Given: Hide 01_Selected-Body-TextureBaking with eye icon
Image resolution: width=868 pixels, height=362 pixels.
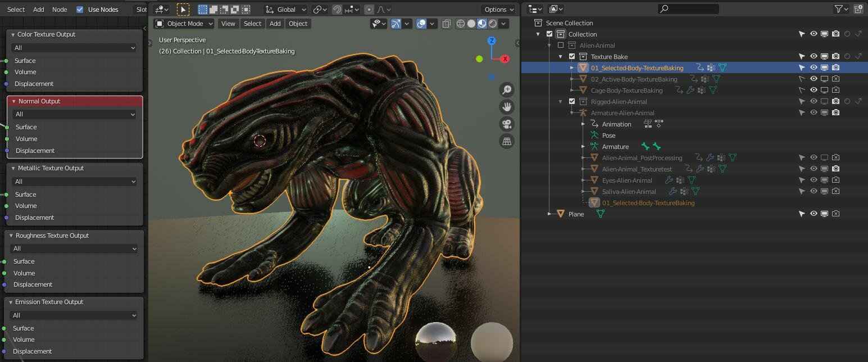Looking at the screenshot, I should (813, 67).
